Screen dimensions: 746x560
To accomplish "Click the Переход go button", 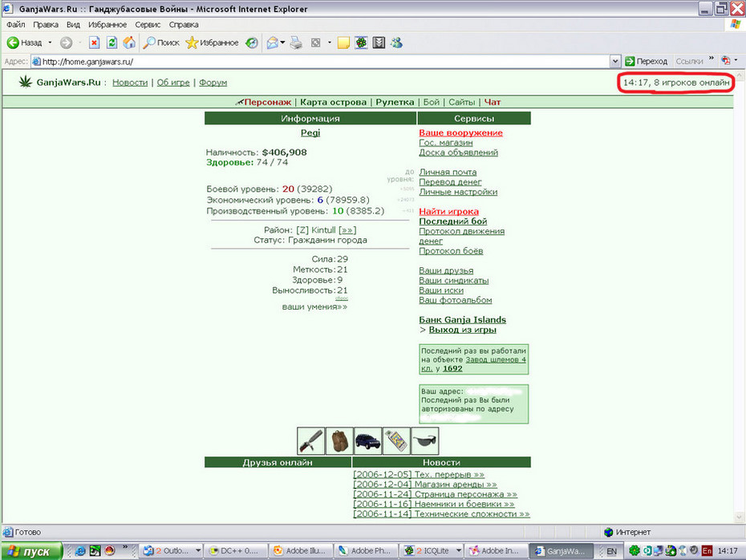I will [x=646, y=62].
